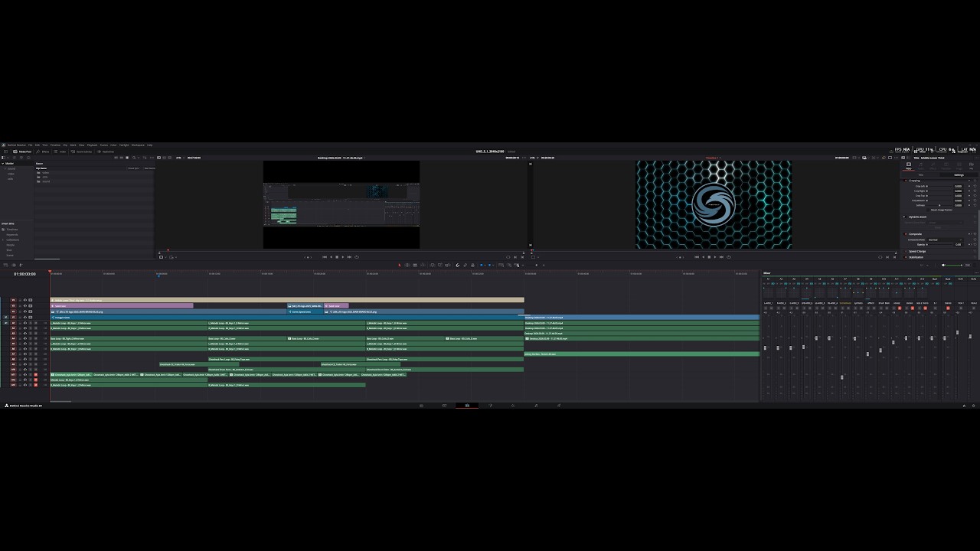The height and width of the screenshot is (551, 980).
Task: Select the Selection Mode arrow tool
Action: tap(399, 265)
